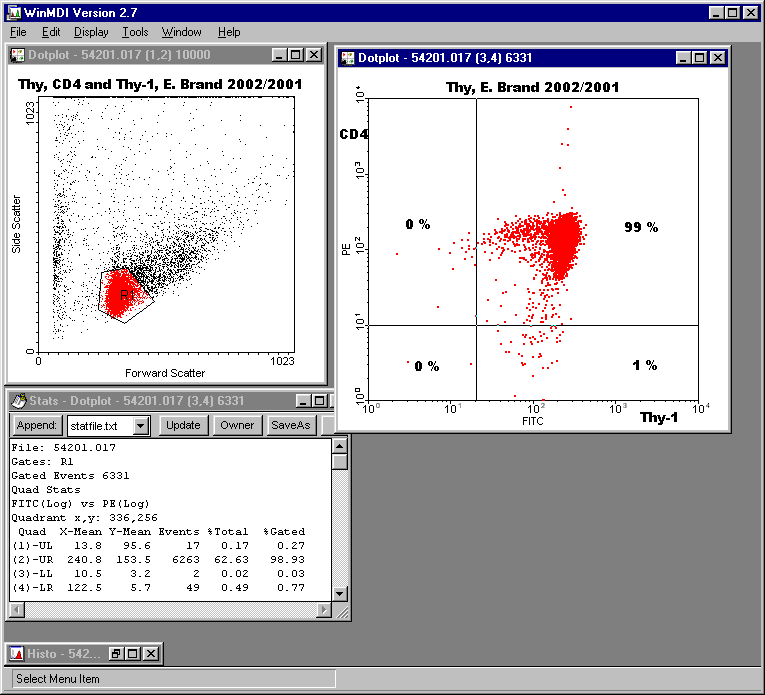Open the Tools menu
This screenshot has width=765, height=695.
click(x=135, y=32)
